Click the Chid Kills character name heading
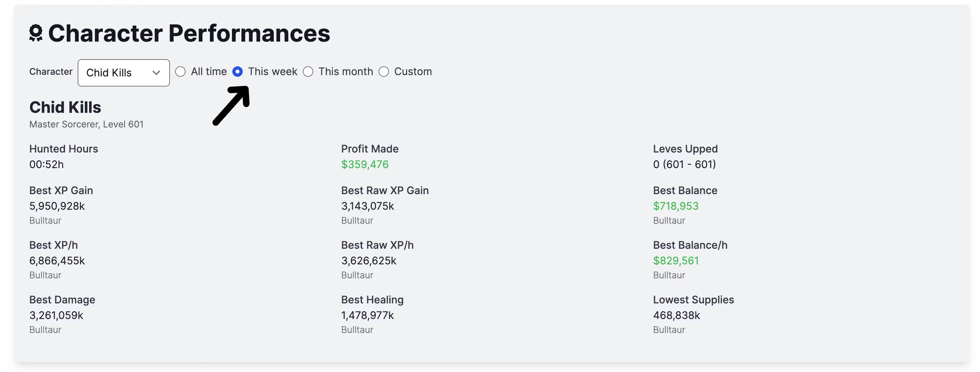Image resolution: width=980 pixels, height=372 pixels. [x=65, y=107]
